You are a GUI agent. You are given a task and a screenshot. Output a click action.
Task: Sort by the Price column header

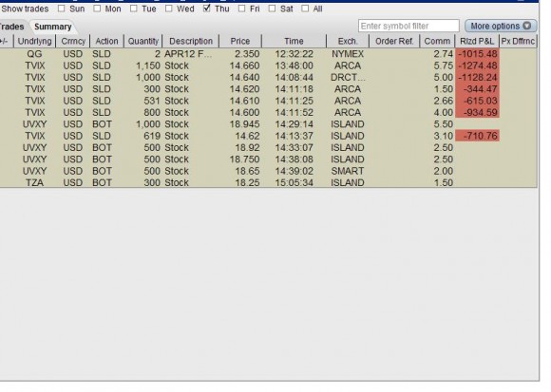coord(240,41)
